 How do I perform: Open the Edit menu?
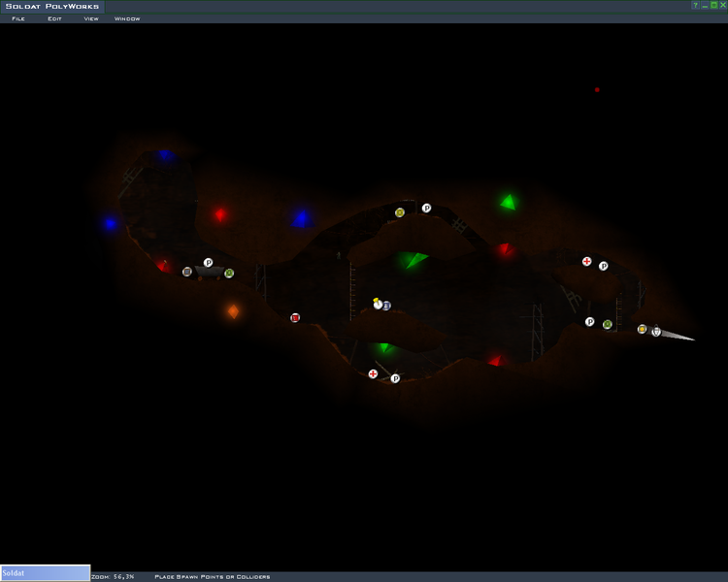pos(54,18)
